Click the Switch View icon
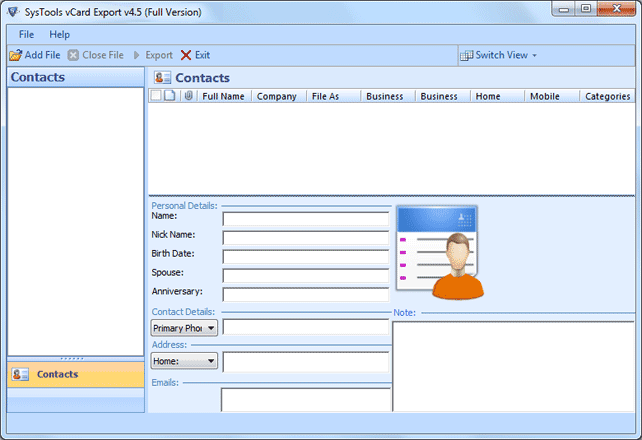Screen dimensions: 642x440 [x=466, y=55]
